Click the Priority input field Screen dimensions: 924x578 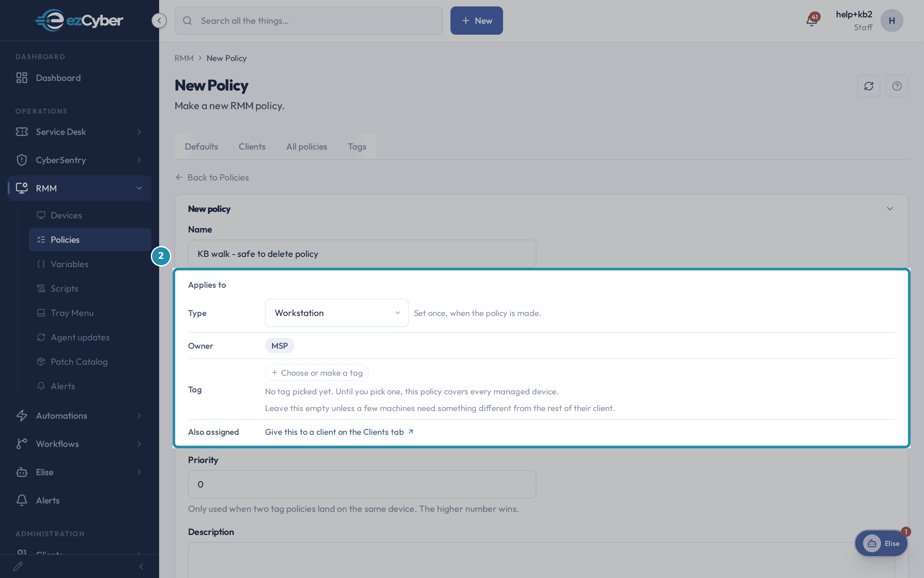click(x=362, y=484)
